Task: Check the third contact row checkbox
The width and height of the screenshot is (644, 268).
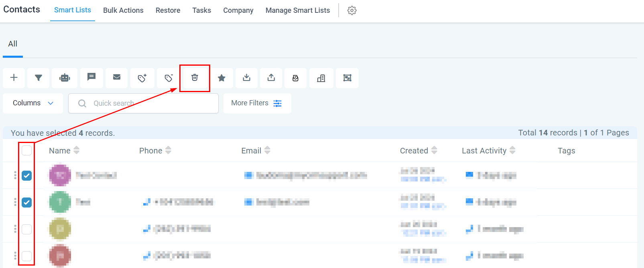Action: (26, 229)
